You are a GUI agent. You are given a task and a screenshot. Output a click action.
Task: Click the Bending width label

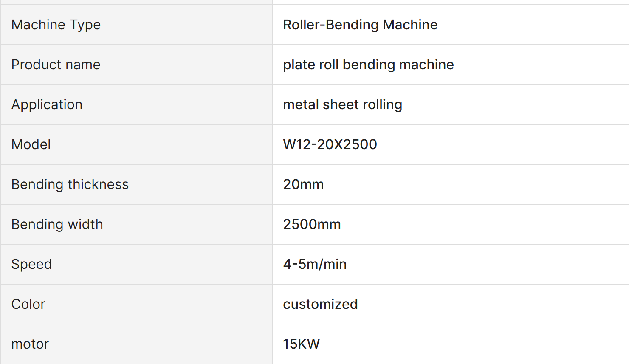pos(57,224)
